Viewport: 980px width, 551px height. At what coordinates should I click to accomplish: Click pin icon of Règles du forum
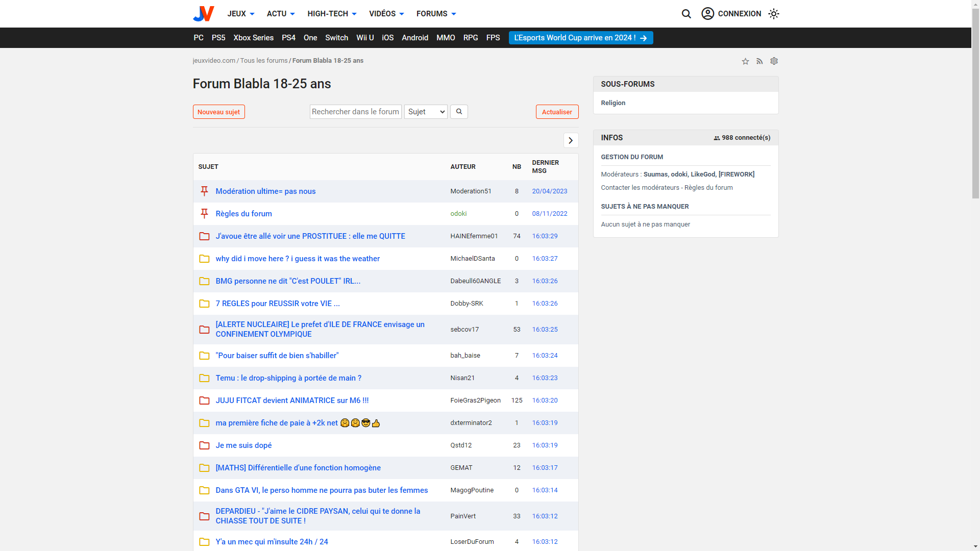pos(204,214)
